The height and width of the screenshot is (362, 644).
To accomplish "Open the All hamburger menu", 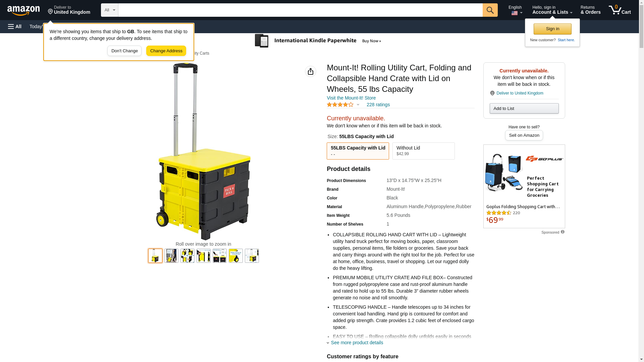I will (15, 26).
